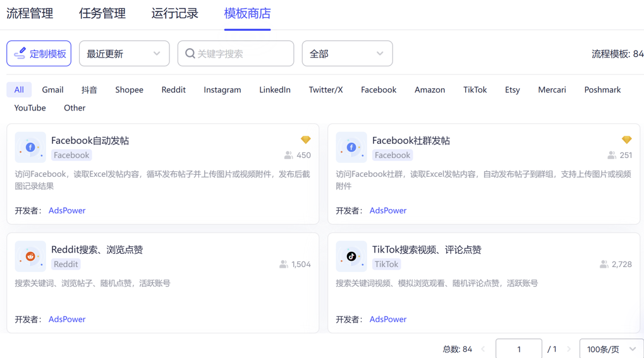Click TikTok tag on TikTok card
644x358 pixels.
[386, 265]
